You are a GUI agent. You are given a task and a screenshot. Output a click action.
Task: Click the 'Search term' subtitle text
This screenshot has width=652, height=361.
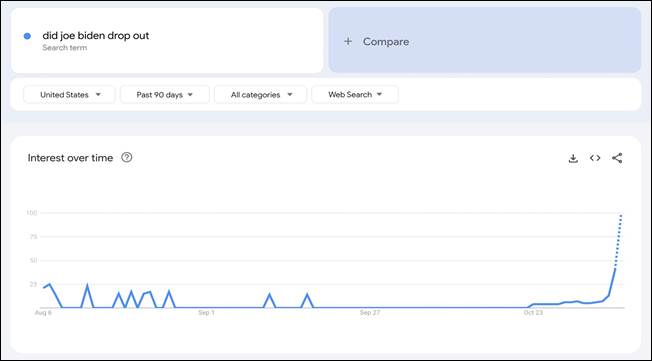point(64,48)
